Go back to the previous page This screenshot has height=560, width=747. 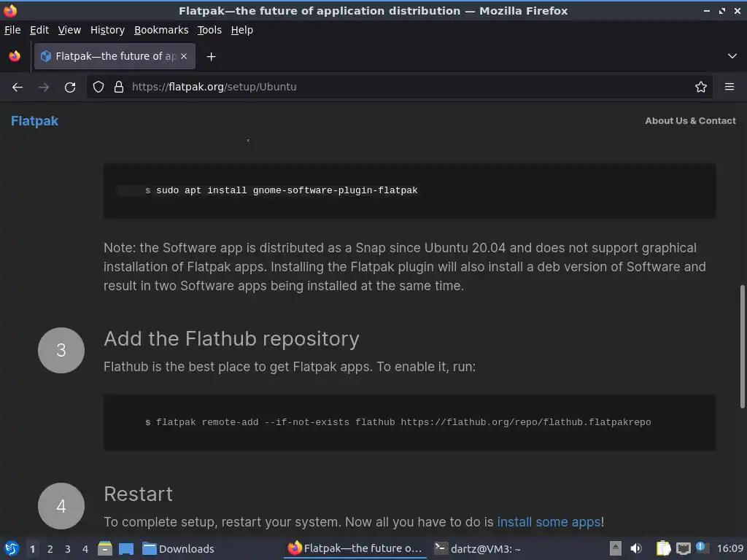(18, 87)
